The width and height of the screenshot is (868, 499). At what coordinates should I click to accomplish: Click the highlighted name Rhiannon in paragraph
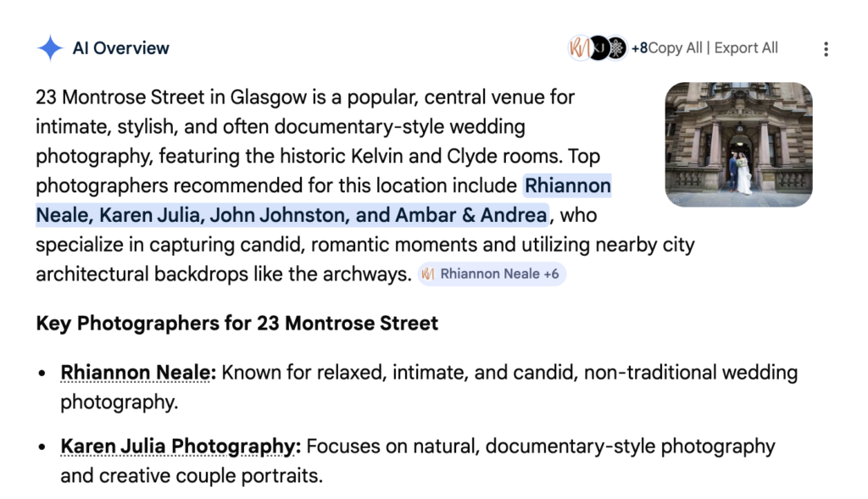(x=568, y=186)
